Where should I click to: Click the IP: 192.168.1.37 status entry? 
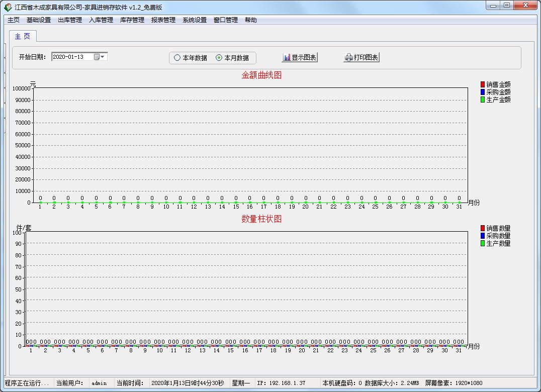pos(281,383)
